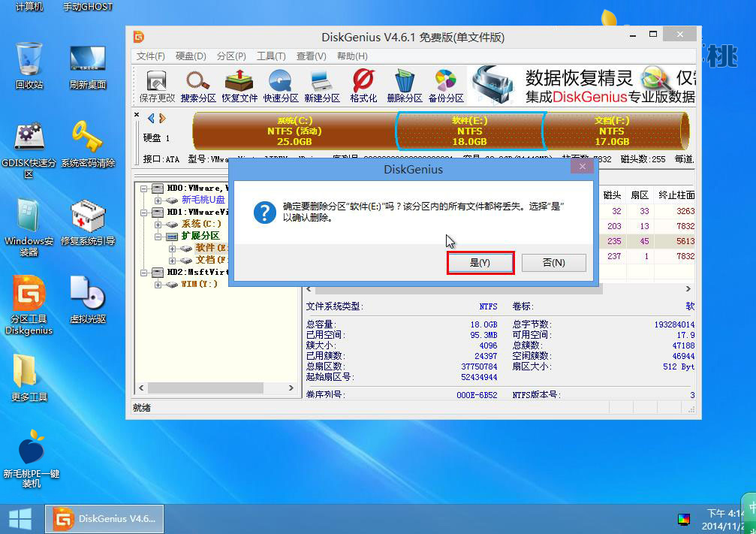
Task: Start Quick Partition (快速分区) from toolbar
Action: click(281, 86)
